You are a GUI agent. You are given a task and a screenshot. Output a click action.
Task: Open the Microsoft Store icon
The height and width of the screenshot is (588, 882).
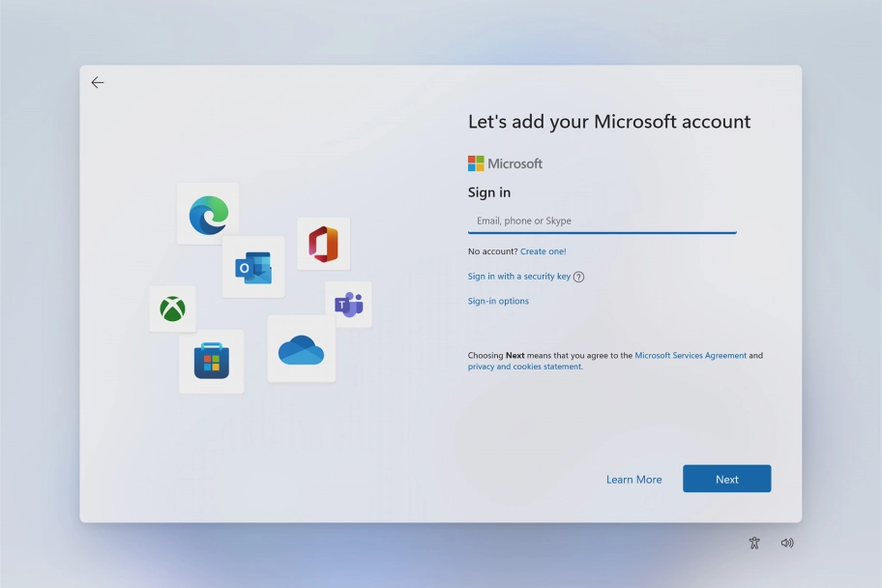click(212, 361)
